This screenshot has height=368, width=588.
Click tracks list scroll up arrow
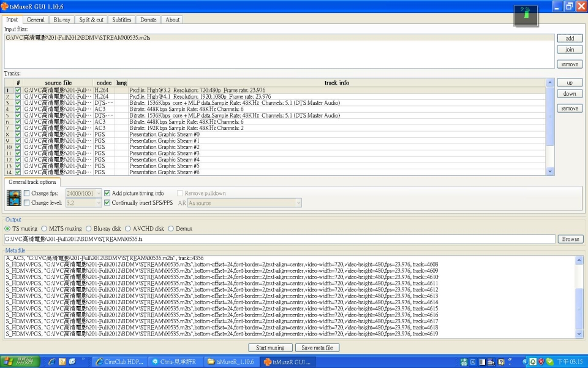tap(550, 83)
